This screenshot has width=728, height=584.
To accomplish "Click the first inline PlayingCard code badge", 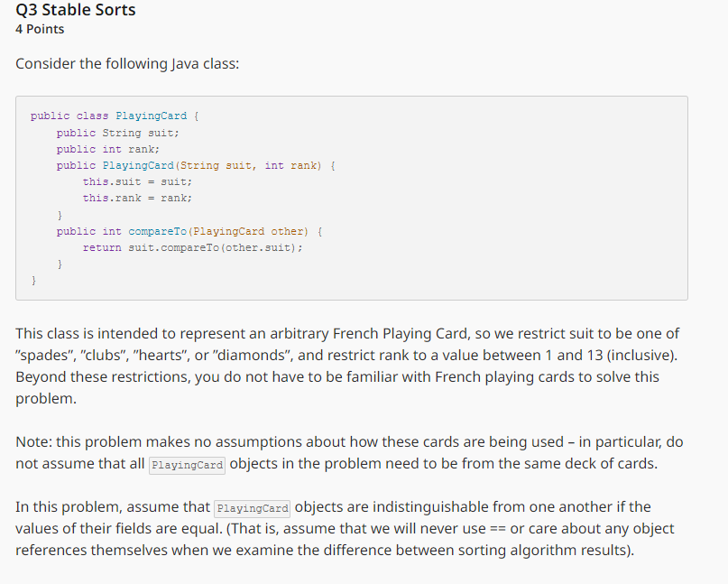I will [187, 466].
